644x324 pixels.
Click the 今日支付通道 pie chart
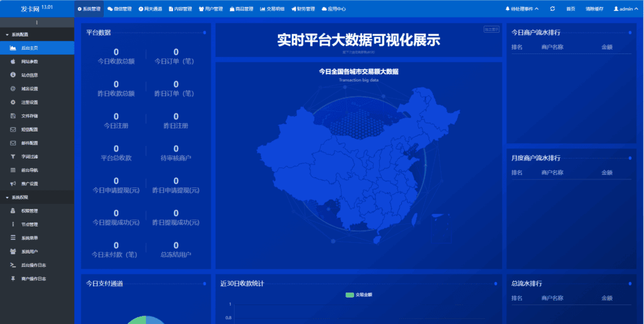[x=146, y=320]
